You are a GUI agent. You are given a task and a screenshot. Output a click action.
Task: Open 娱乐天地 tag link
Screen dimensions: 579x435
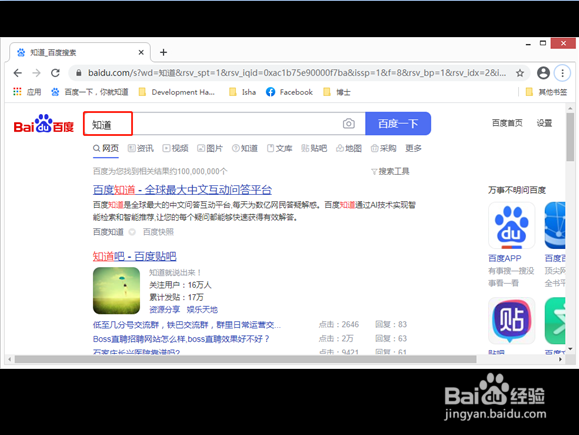pyautogui.click(x=202, y=309)
